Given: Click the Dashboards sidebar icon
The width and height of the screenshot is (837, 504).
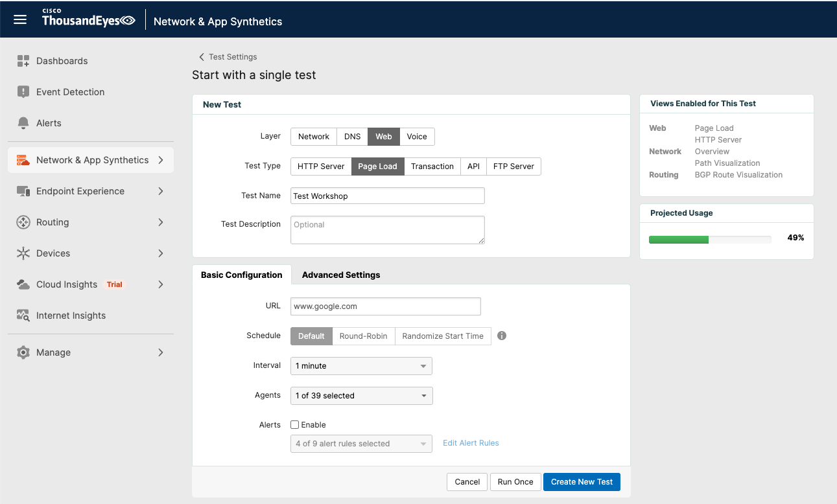Looking at the screenshot, I should click(23, 61).
